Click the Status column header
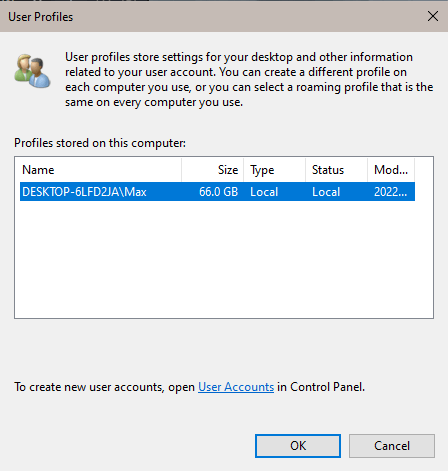This screenshot has width=448, height=471. (337, 170)
